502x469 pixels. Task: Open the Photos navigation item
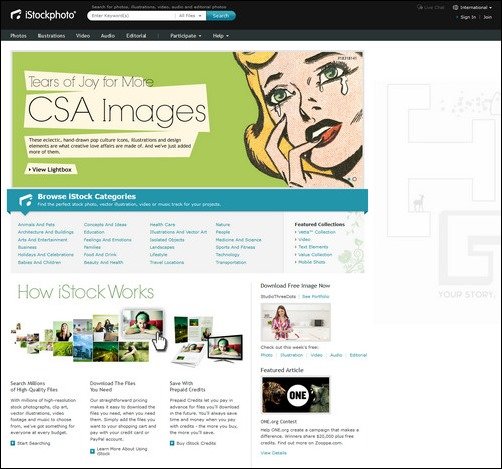(x=18, y=36)
